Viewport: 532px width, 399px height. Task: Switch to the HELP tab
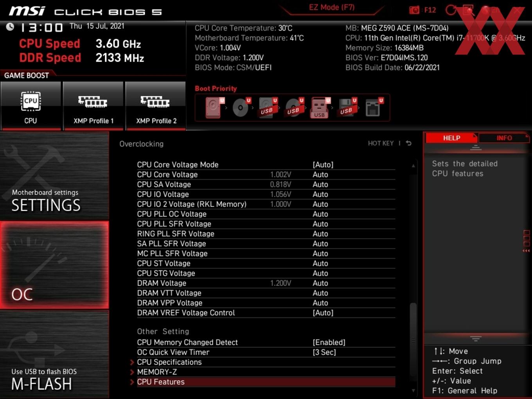(x=451, y=138)
